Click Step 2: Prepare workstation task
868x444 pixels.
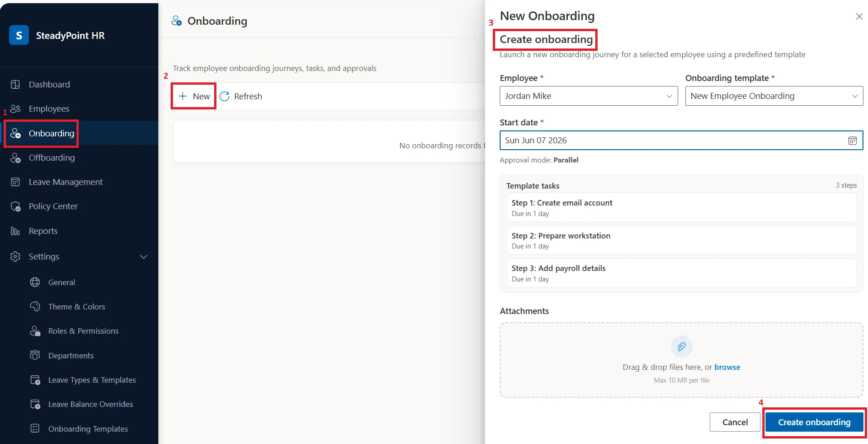[681, 240]
